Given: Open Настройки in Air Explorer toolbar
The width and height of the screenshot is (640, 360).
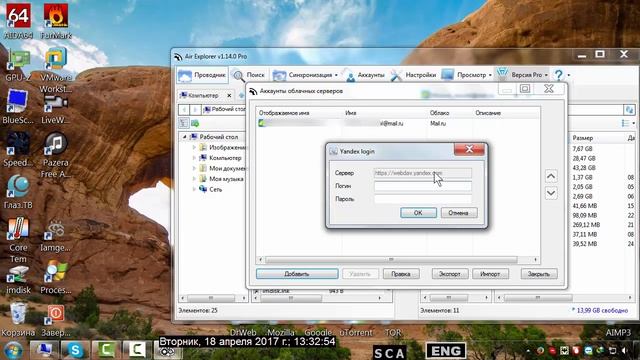Looking at the screenshot, I should click(x=413, y=75).
